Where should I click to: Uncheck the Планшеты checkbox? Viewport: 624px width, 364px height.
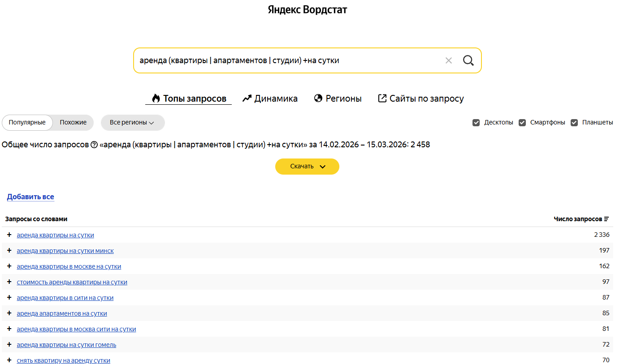(574, 123)
